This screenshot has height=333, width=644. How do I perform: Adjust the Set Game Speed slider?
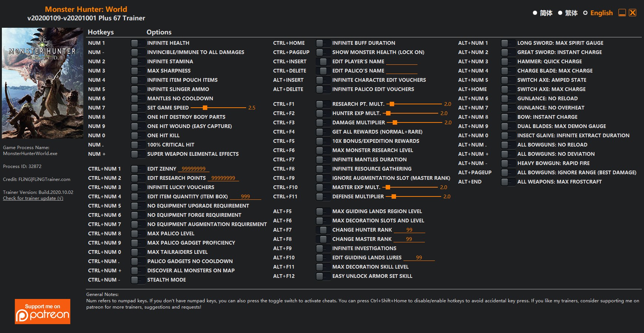(205, 108)
